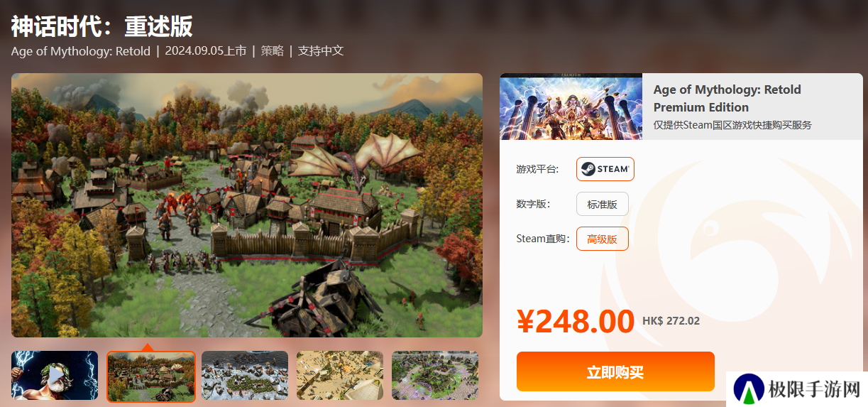Show the green garden city screenshot thumbnail
The height and width of the screenshot is (407, 868).
point(435,375)
